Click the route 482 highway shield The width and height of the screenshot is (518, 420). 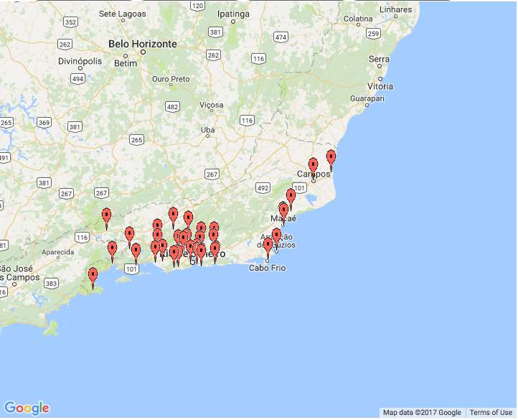pyautogui.click(x=172, y=106)
